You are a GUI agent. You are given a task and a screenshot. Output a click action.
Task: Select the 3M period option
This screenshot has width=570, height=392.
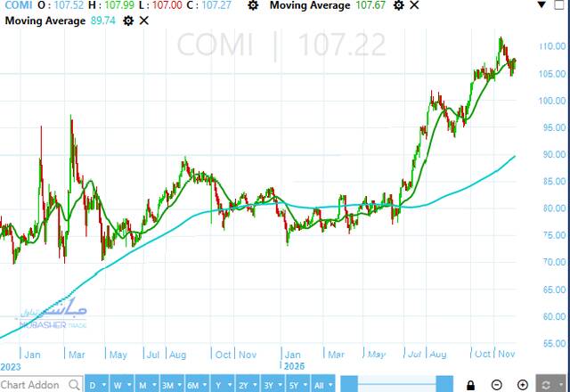(x=167, y=385)
